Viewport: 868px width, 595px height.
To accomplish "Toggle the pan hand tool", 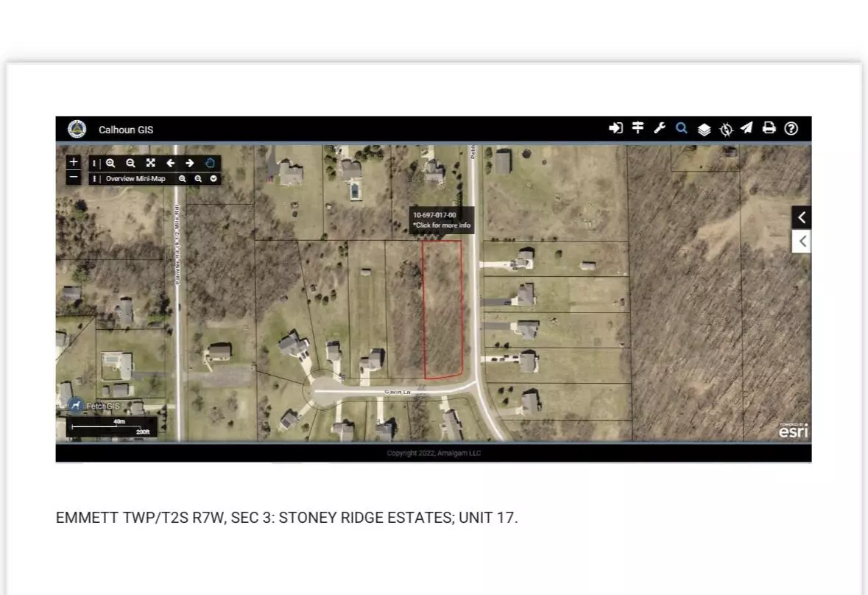I will click(210, 163).
